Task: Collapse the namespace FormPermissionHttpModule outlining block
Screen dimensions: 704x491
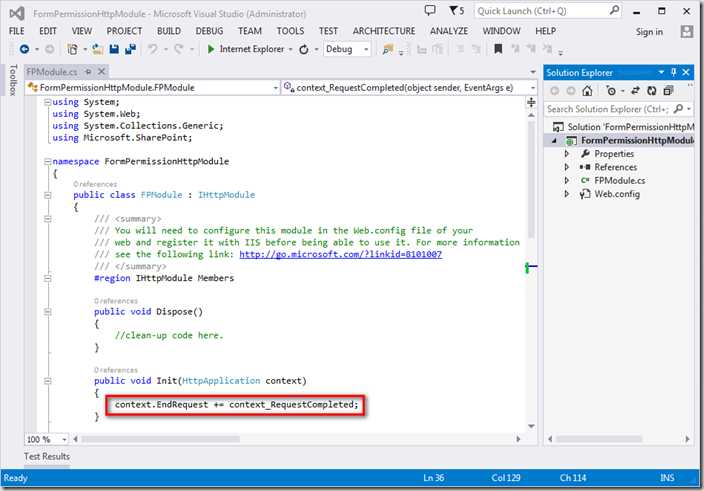Action: [x=47, y=162]
